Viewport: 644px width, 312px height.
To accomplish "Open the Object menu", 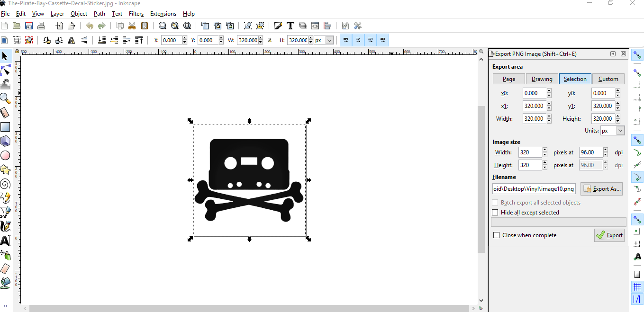I will point(79,14).
